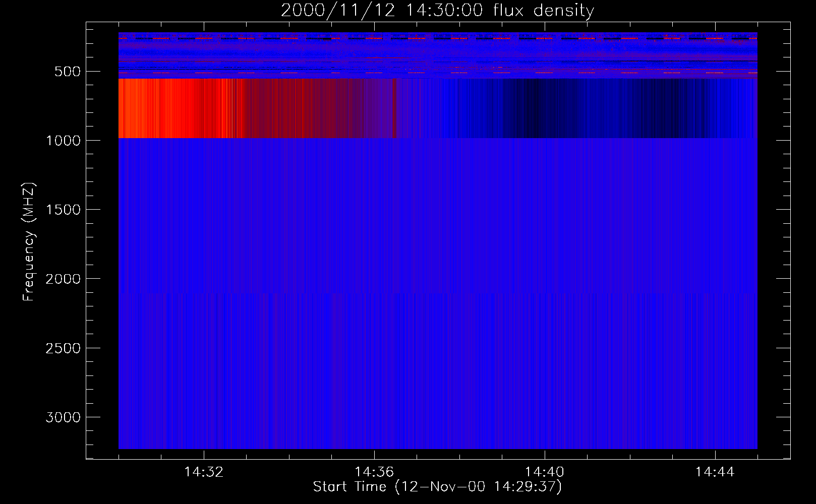Click the 14:32 time tick label
This screenshot has width=816, height=504.
click(204, 472)
